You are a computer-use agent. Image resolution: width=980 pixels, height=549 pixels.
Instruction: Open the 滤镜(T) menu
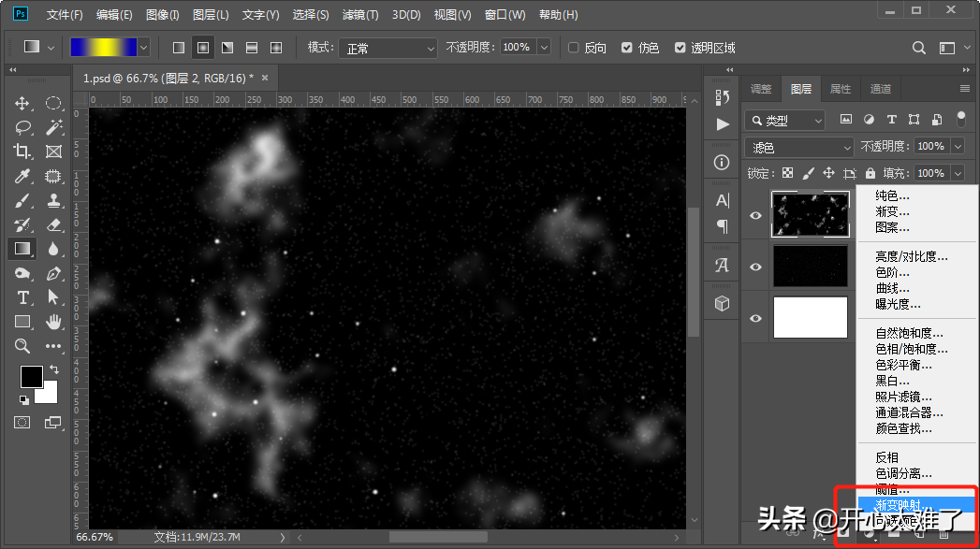[x=360, y=15]
